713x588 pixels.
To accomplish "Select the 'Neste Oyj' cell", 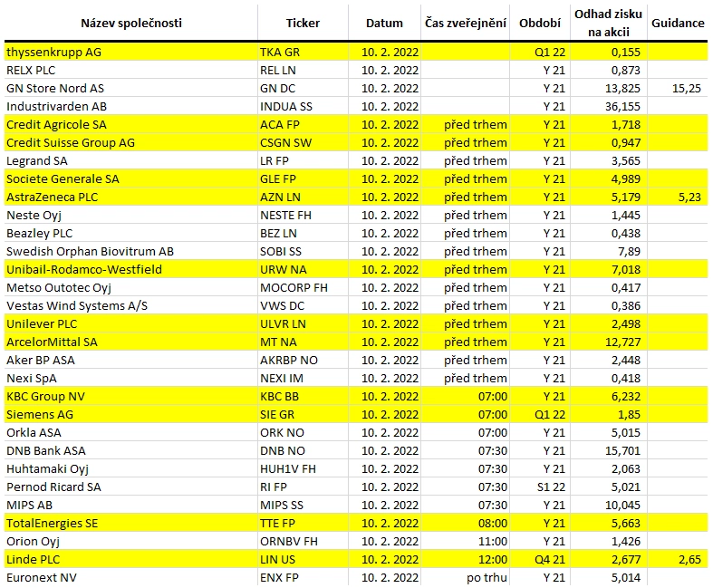I will point(131,215).
